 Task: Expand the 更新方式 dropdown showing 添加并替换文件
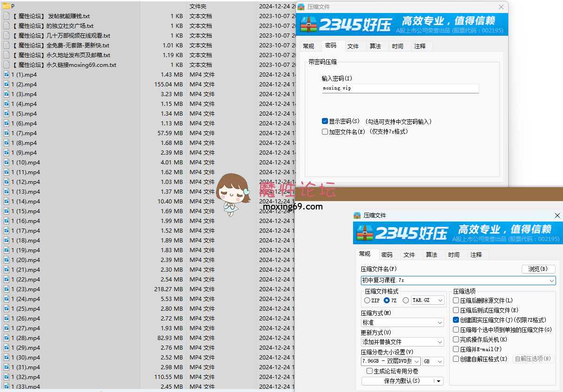(x=402, y=342)
